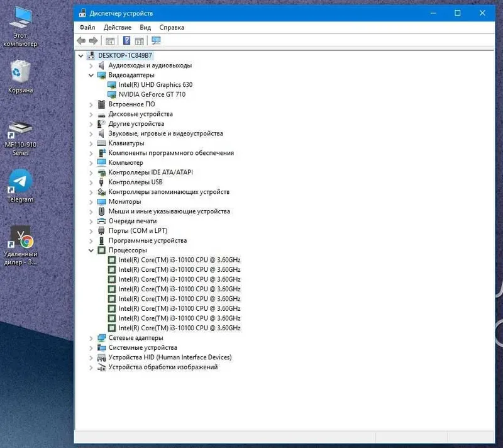The image size is (503, 448).
Task: Select 'Intel(R) UHD Graphics 630' text
Action: coord(155,85)
